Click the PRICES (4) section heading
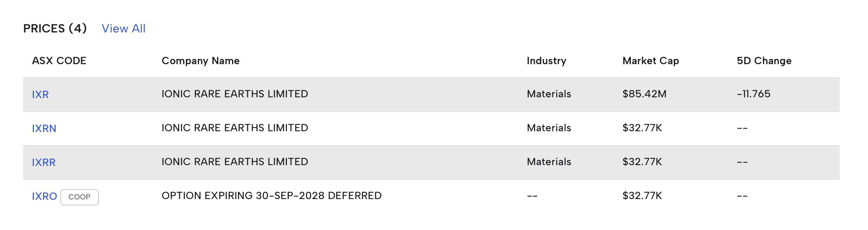Image resolution: width=868 pixels, height=230 pixels. (55, 28)
